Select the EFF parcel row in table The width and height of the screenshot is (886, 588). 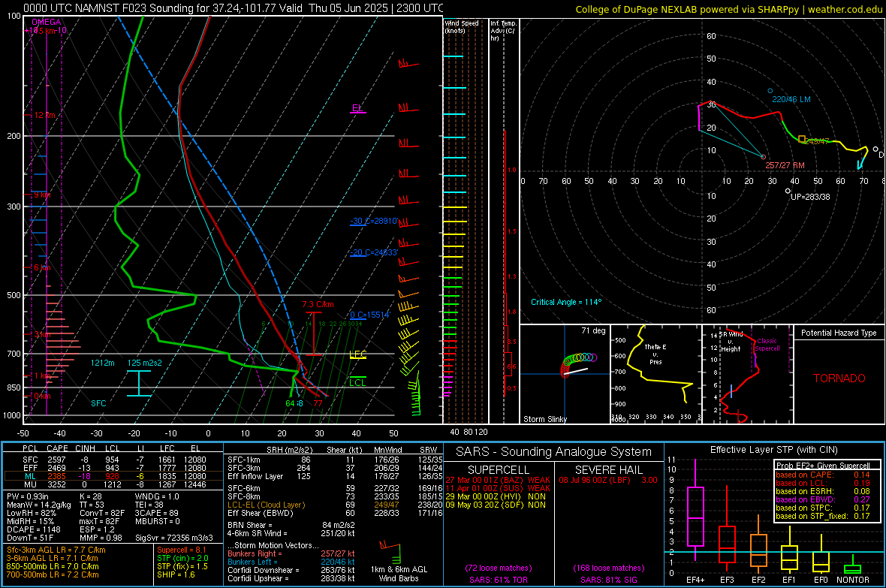coord(113,468)
